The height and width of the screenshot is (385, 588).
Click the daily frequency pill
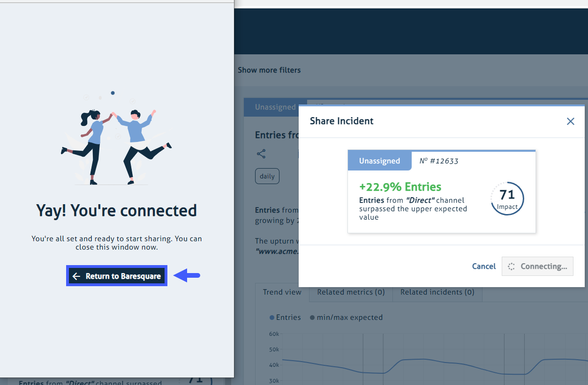(267, 176)
